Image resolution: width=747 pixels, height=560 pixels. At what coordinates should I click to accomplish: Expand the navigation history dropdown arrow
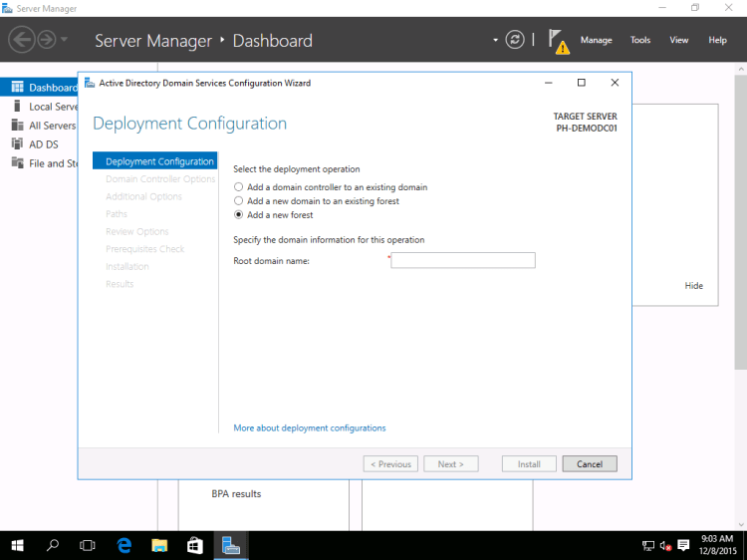click(65, 40)
